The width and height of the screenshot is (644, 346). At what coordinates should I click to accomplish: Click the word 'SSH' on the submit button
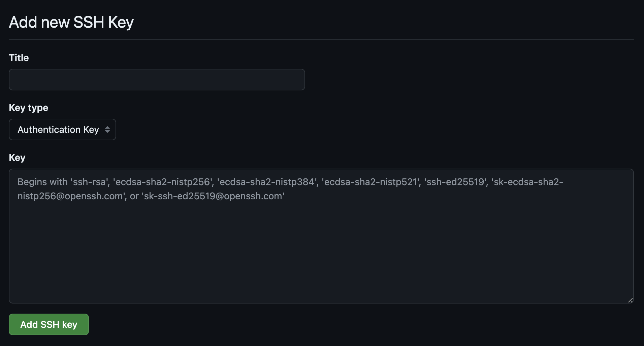pos(50,324)
